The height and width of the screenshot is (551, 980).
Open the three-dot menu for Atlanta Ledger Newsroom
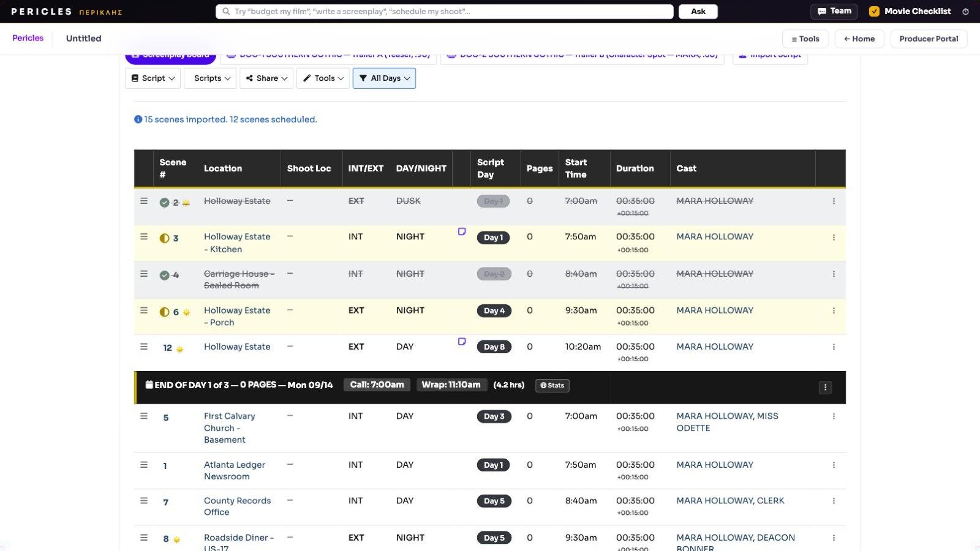coord(834,465)
